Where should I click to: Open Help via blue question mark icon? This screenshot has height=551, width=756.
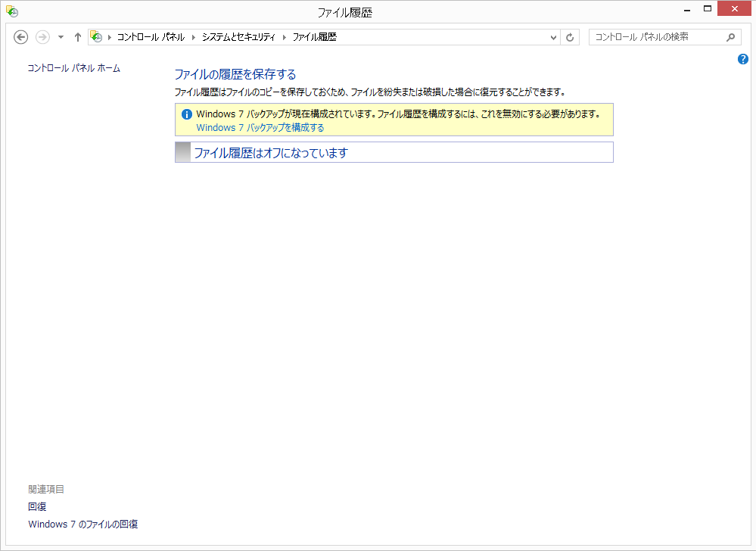(742, 59)
